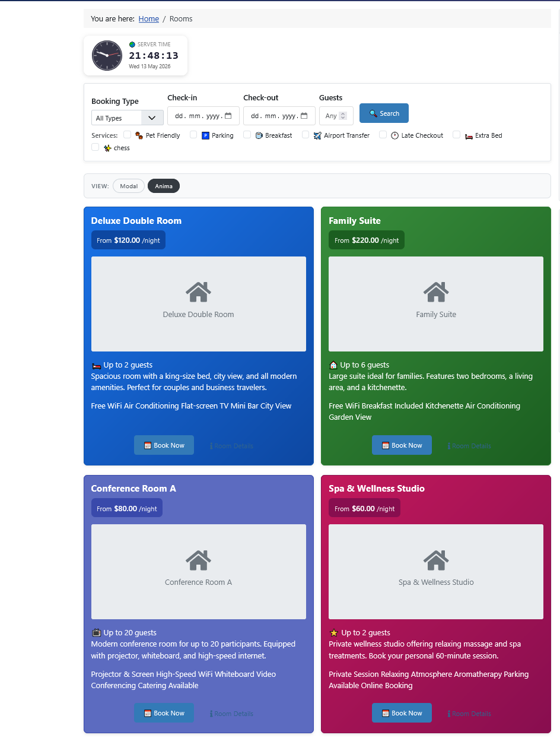Image resolution: width=560 pixels, height=738 pixels.
Task: Open the Booking Type All Types dropdown
Action: pos(128,118)
